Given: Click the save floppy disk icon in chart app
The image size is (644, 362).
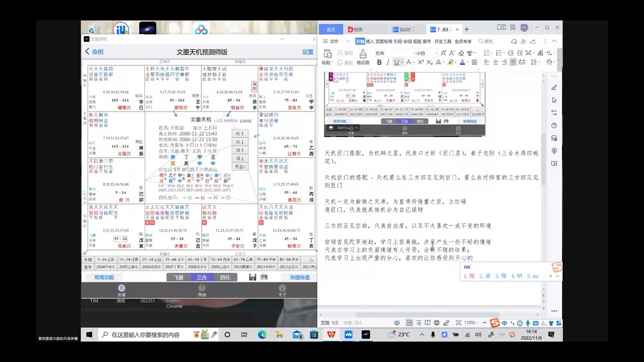Looking at the screenshot, I should [253, 277].
